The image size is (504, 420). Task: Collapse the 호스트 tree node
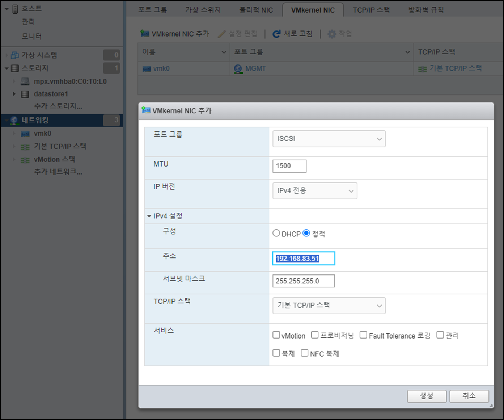7,9
